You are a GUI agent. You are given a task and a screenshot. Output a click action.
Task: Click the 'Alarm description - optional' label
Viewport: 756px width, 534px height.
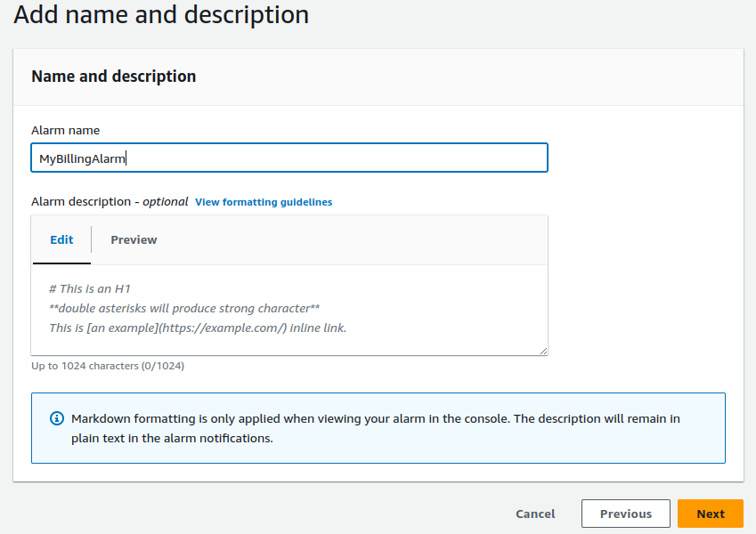pos(110,201)
